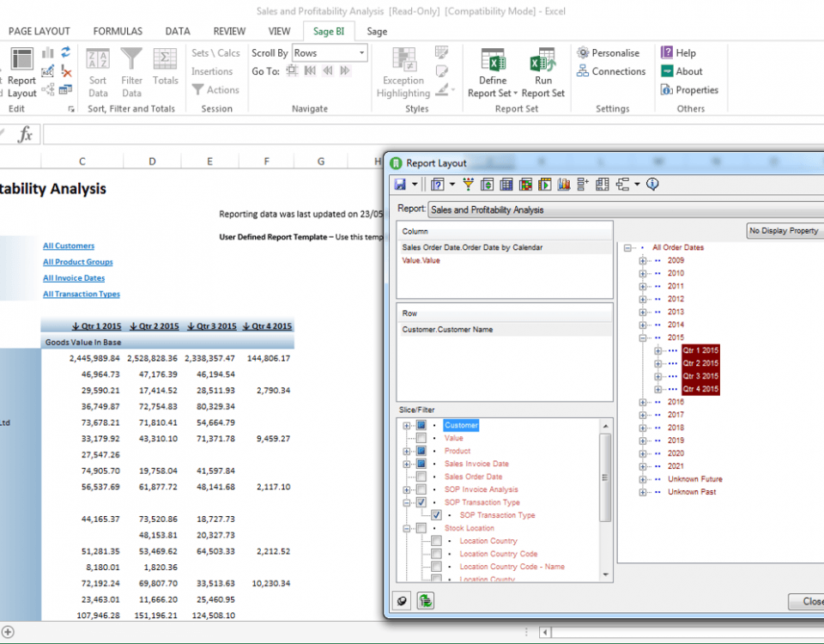Switch to the DATA tab
Viewport: 824px width, 644px height.
(x=178, y=32)
